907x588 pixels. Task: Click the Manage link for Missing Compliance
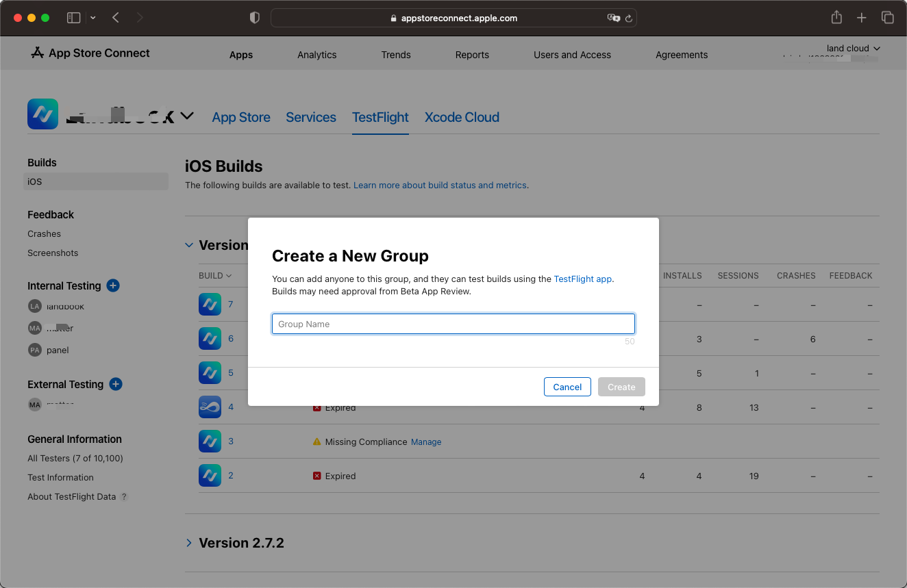coord(426,442)
